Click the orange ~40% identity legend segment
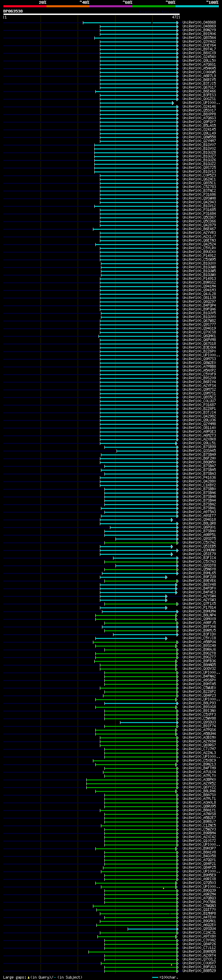The width and height of the screenshot is (222, 980). click(68, 6)
